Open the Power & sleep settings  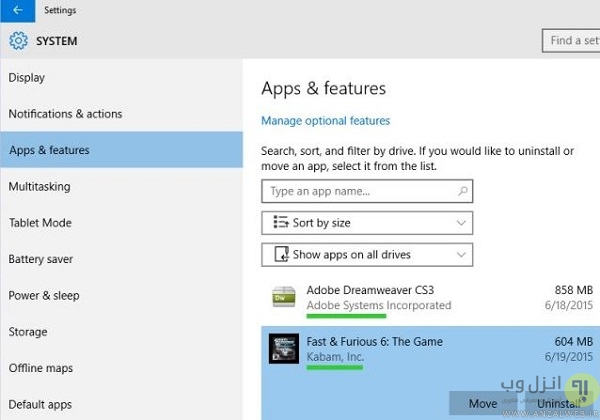44,296
